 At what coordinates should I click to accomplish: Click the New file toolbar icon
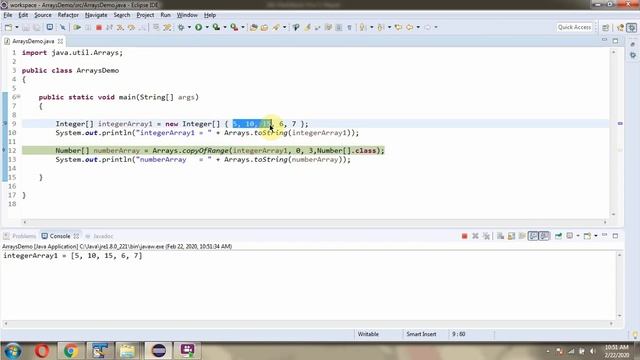click(9, 27)
